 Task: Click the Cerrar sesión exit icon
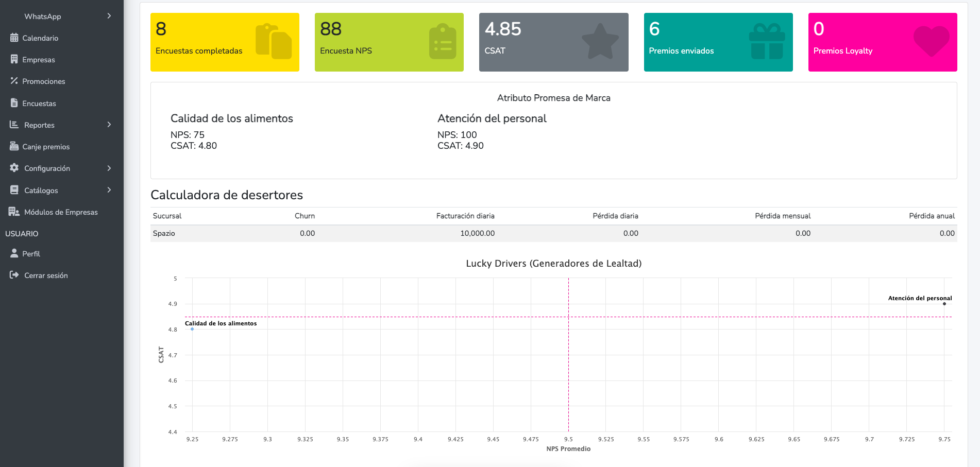tap(14, 275)
